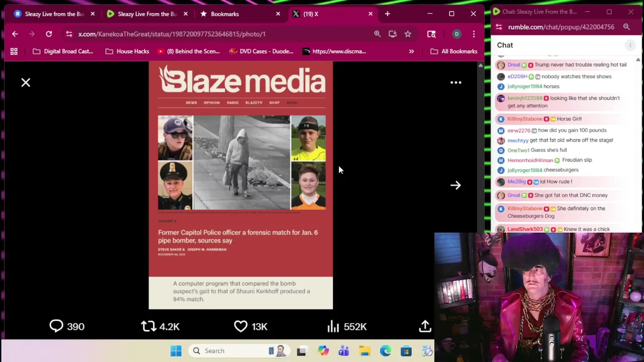
Task: Click the share upload icon
Action: (425, 326)
